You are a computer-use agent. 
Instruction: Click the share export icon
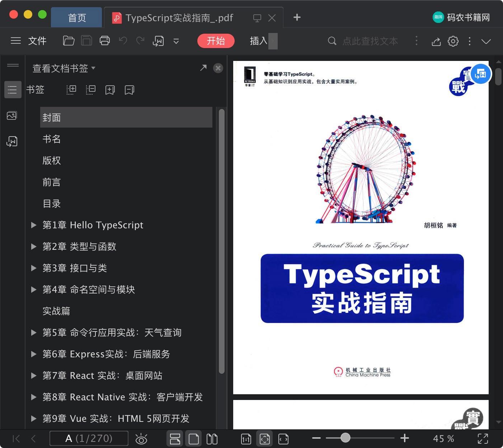436,41
